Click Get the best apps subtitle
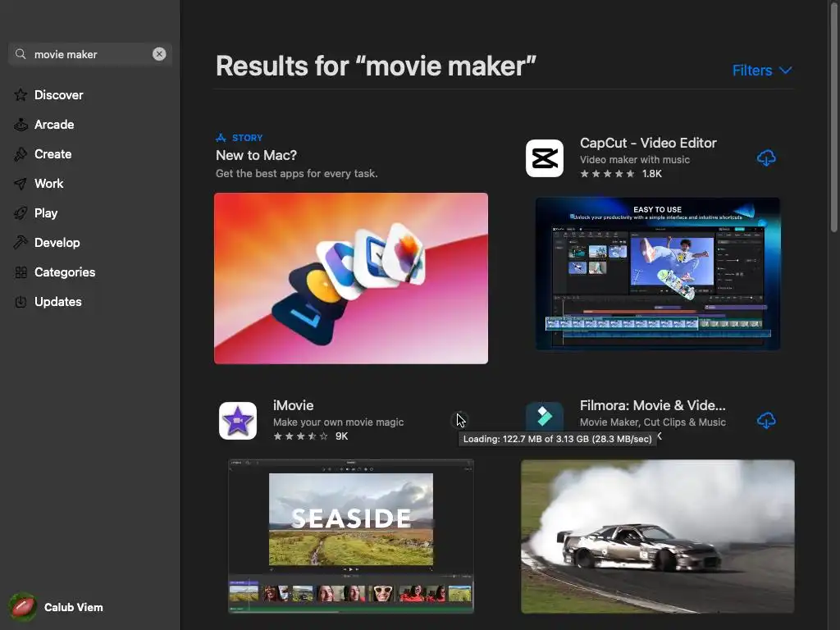Image resolution: width=840 pixels, height=630 pixels. click(296, 174)
